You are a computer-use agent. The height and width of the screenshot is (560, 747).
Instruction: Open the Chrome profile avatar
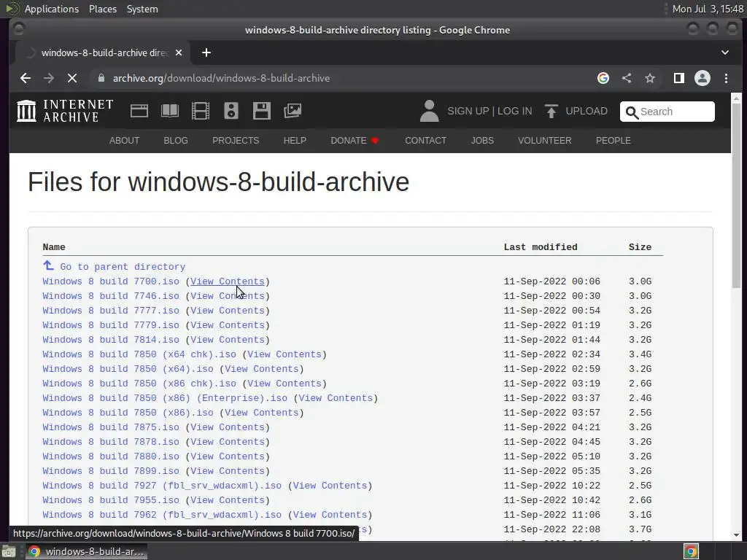coord(703,78)
